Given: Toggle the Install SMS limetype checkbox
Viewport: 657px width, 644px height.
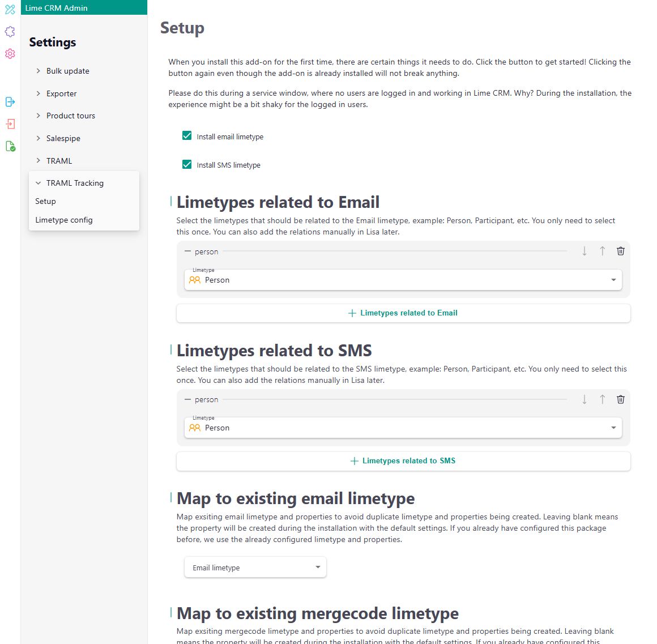Looking at the screenshot, I should coord(187,164).
